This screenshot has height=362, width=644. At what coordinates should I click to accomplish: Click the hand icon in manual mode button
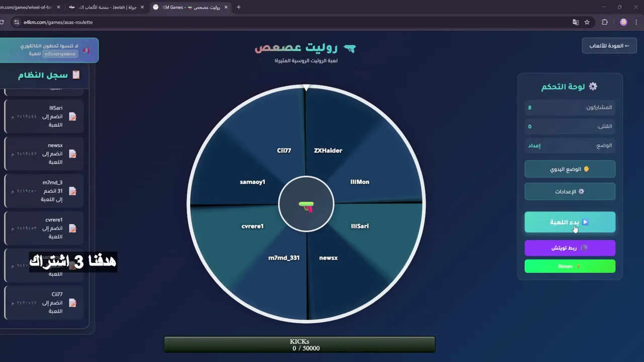click(586, 169)
